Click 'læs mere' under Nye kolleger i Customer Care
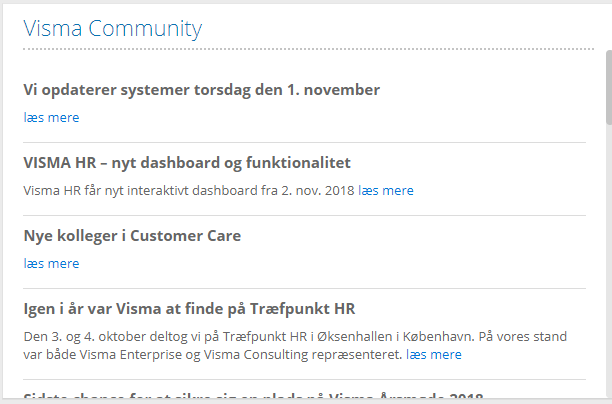 pyautogui.click(x=51, y=263)
